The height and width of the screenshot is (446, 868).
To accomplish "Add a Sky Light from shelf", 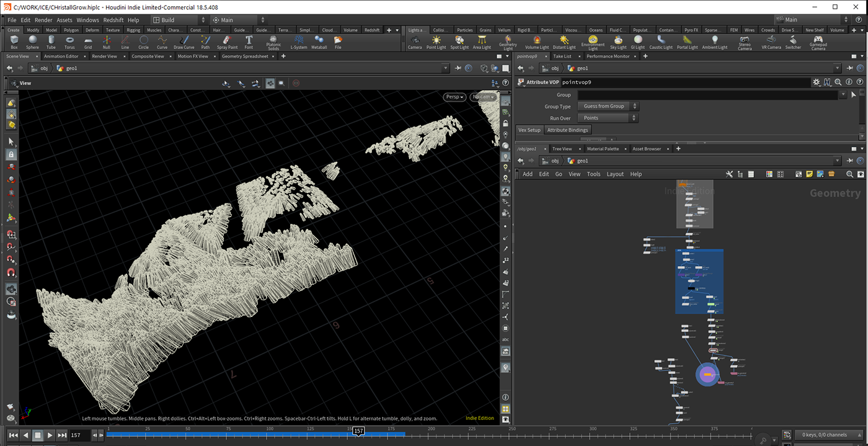I will click(618, 42).
